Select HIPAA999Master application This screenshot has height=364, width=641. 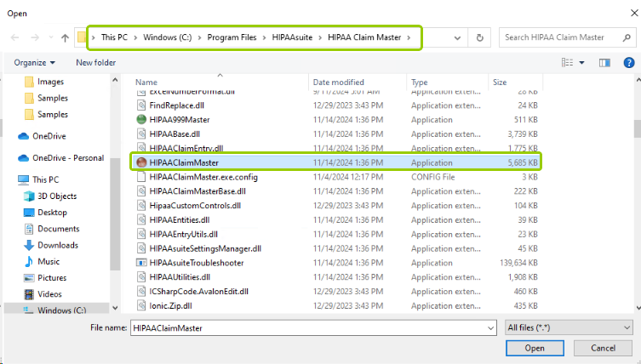coord(180,120)
